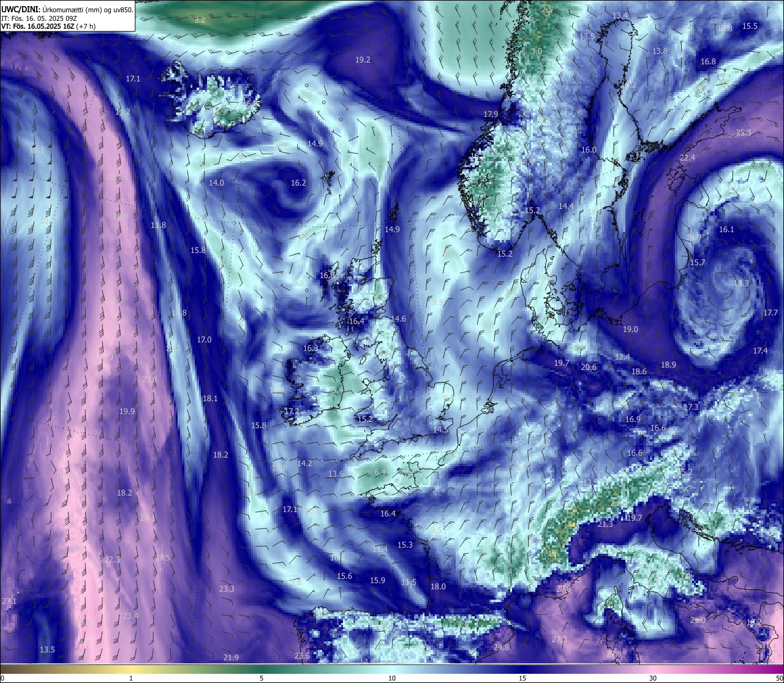
Task: Click the 17.7 value on the right edge
Action: click(770, 312)
